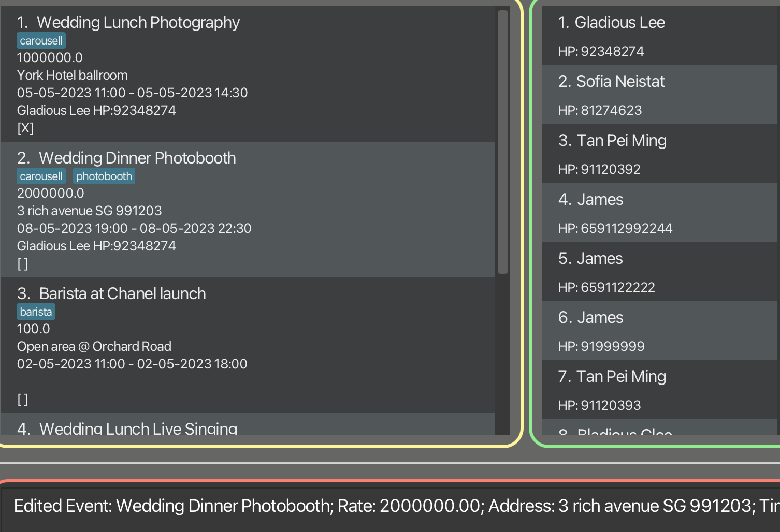Click the [ ] status of Wedding Dinner Photobooth
Image resolution: width=780 pixels, height=532 pixels.
click(23, 264)
